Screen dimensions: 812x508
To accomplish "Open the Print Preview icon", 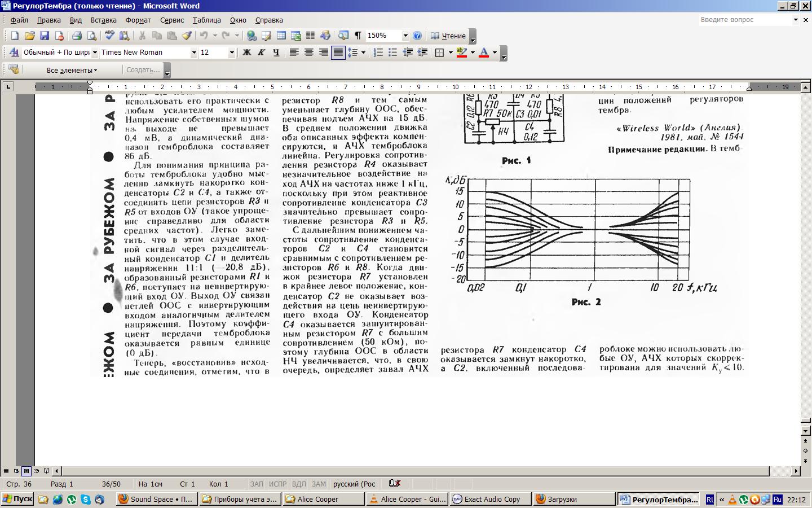I will [91, 36].
